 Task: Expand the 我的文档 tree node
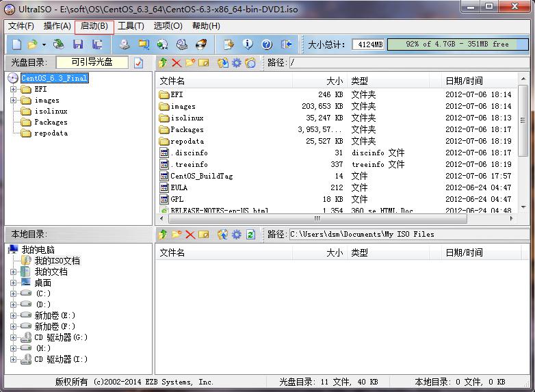(x=13, y=272)
